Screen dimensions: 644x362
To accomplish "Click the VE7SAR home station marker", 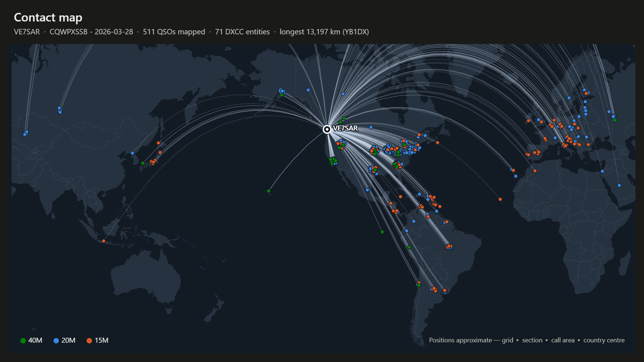I will (x=327, y=129).
